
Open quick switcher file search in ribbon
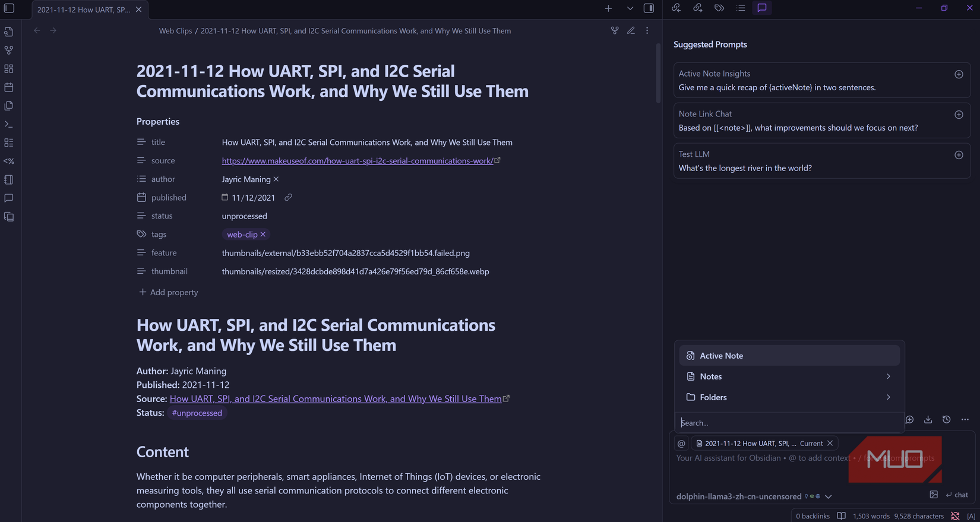(x=9, y=31)
